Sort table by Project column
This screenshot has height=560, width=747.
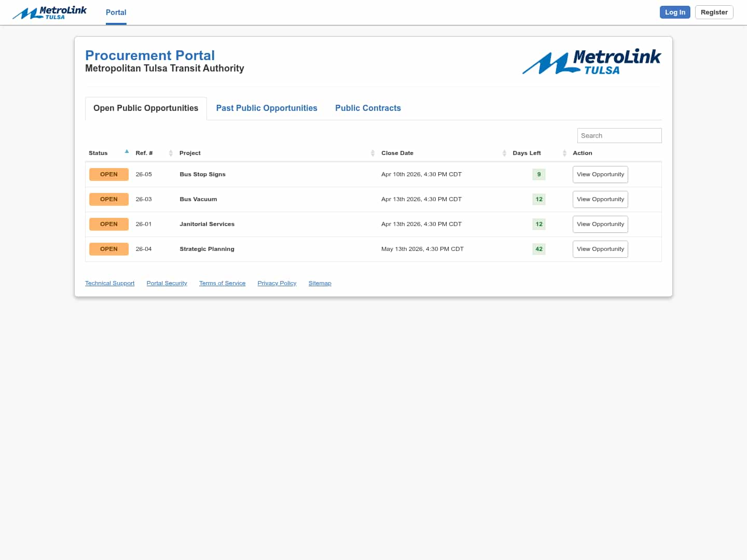pyautogui.click(x=190, y=153)
